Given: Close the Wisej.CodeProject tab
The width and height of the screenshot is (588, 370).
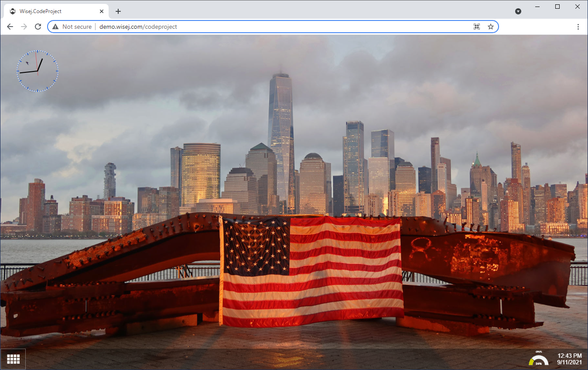Looking at the screenshot, I should [x=102, y=11].
